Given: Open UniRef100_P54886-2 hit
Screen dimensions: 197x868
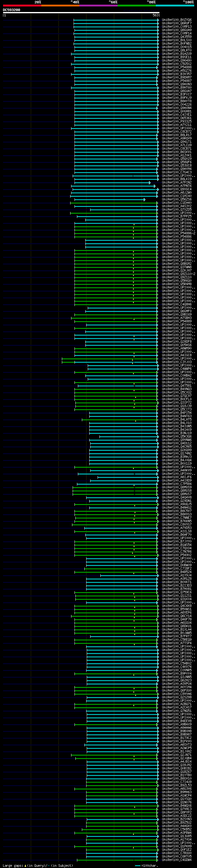Looking at the screenshot, I should 179,233.
